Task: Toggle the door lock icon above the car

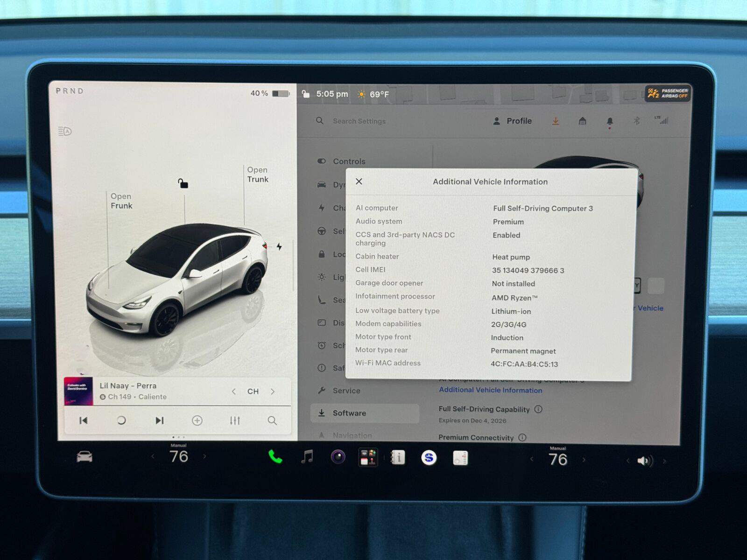Action: (183, 183)
